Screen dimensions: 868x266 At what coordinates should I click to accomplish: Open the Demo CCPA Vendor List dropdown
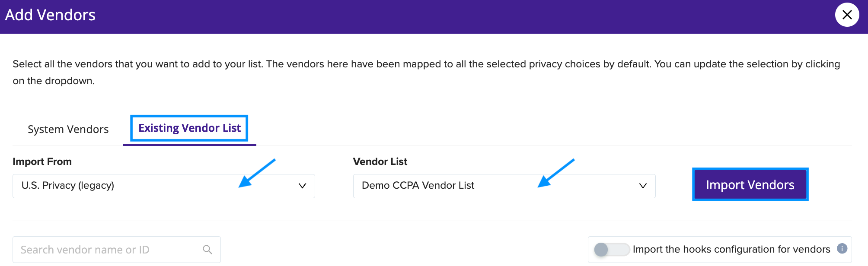click(x=504, y=186)
